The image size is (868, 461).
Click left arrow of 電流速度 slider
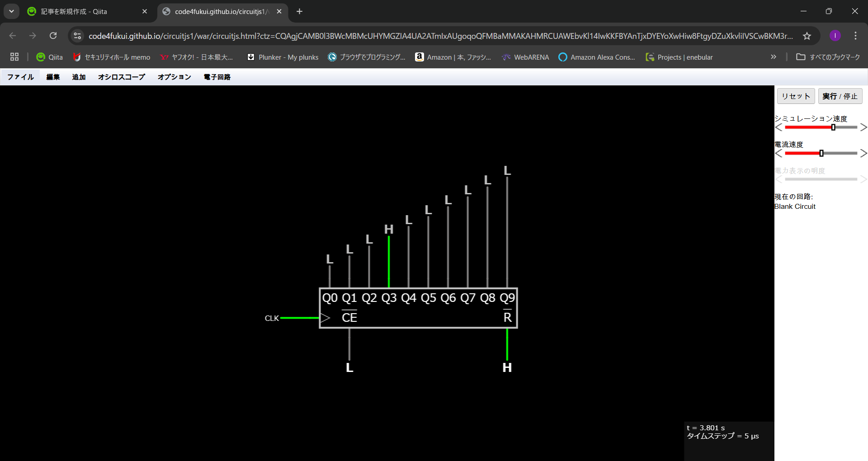click(778, 153)
